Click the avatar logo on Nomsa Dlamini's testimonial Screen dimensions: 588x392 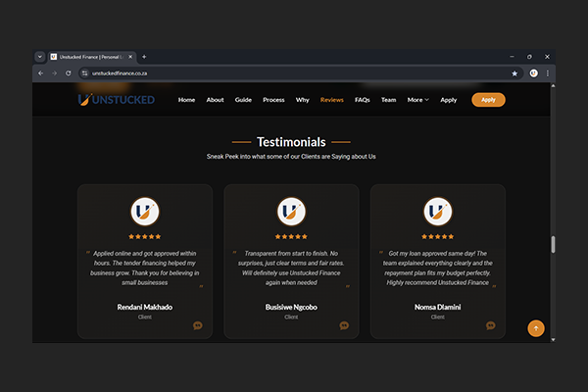[438, 212]
